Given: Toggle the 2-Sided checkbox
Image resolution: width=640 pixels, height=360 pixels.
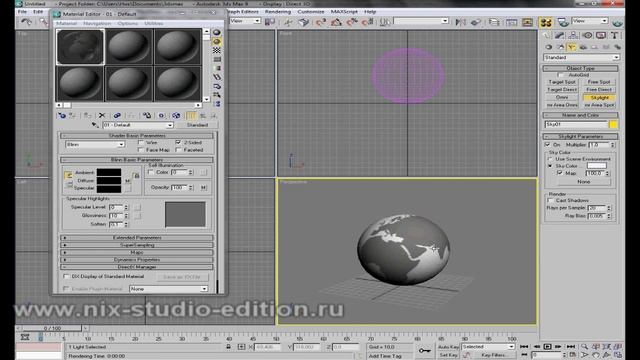Looking at the screenshot, I should (x=178, y=142).
